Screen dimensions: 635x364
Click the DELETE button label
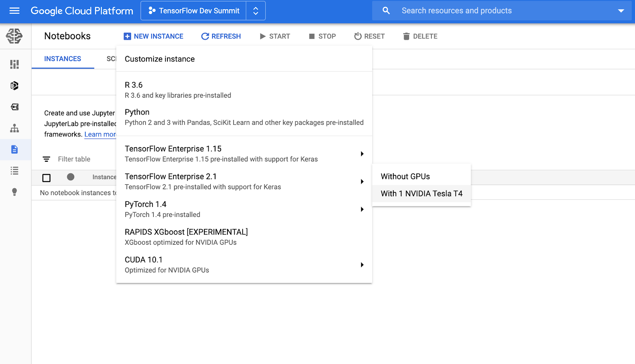[x=425, y=36]
